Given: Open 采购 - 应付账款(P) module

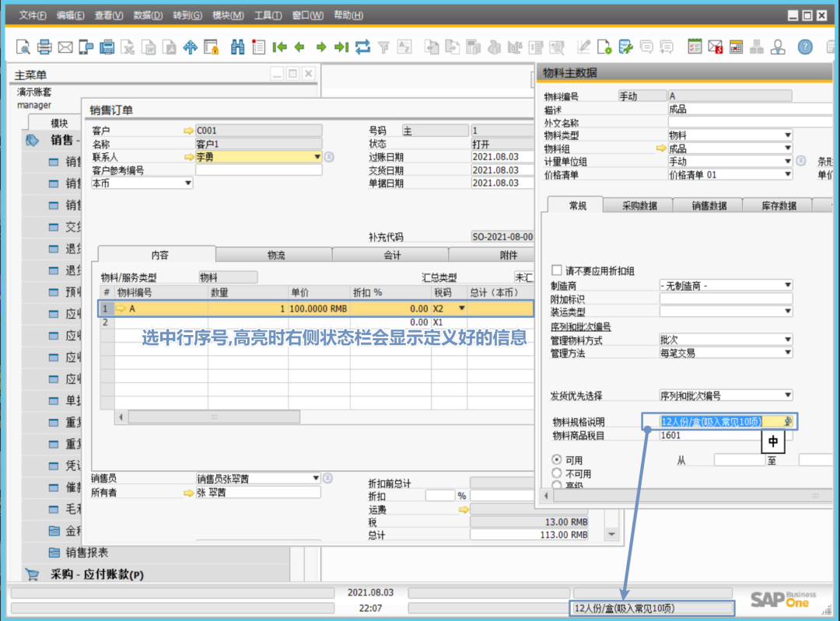Looking at the screenshot, I should coord(97,574).
